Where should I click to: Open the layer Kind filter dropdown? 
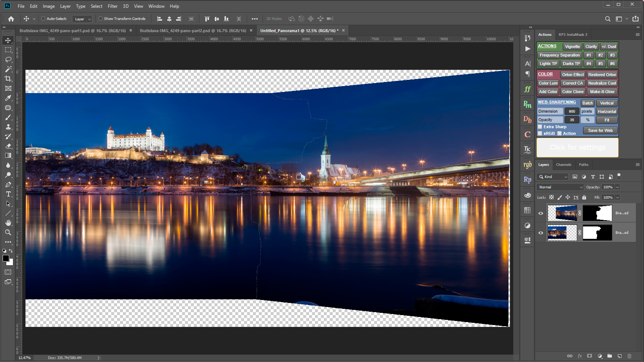tap(553, 177)
